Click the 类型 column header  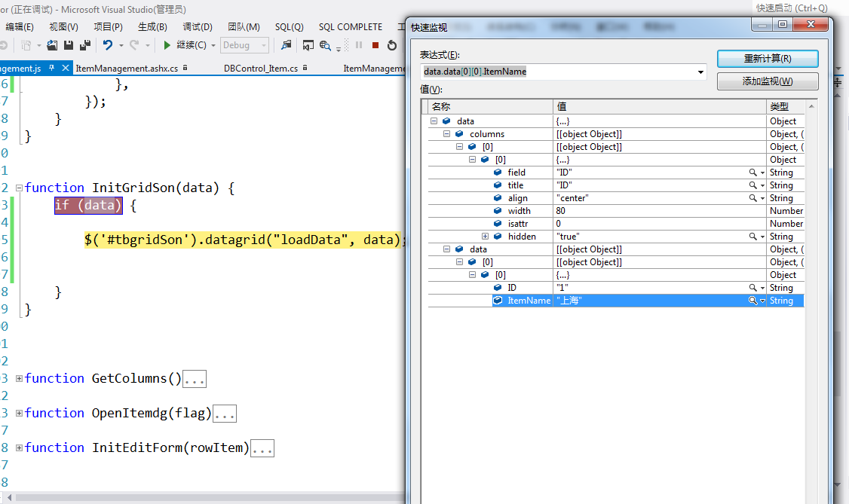click(x=785, y=106)
